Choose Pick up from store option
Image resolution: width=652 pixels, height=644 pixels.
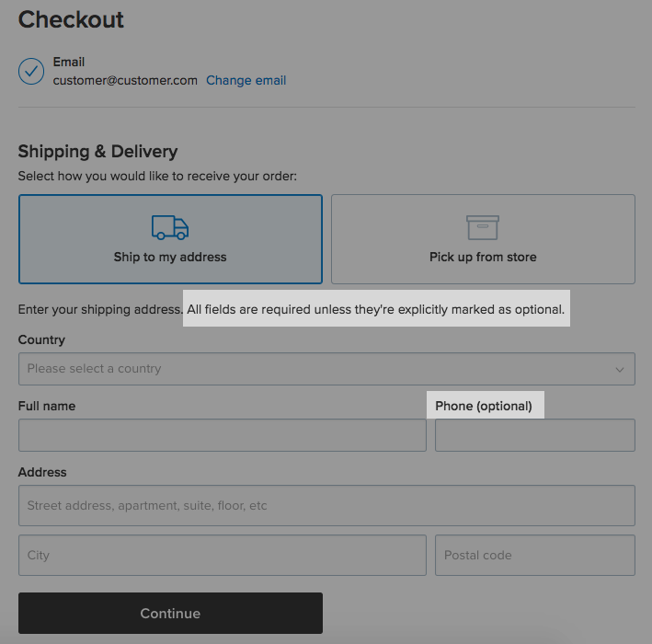483,239
